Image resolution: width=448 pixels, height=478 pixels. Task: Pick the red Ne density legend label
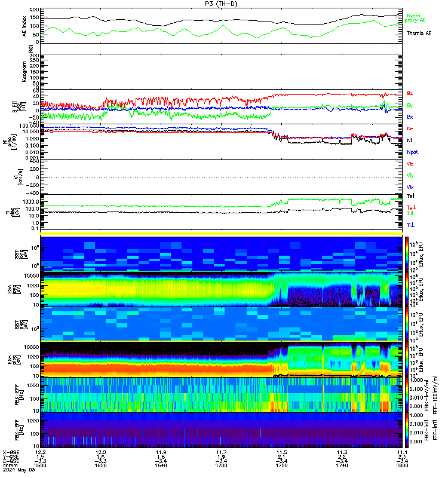pos(410,128)
